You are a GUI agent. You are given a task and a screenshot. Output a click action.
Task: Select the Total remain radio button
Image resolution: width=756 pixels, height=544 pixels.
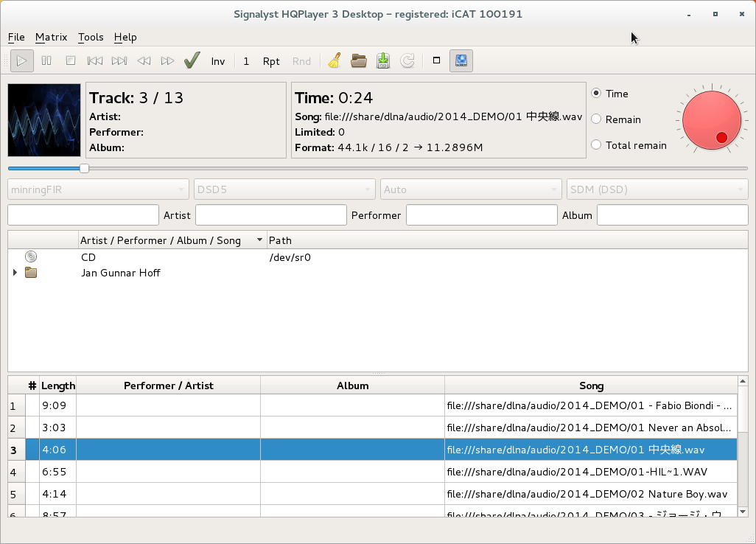(x=596, y=145)
